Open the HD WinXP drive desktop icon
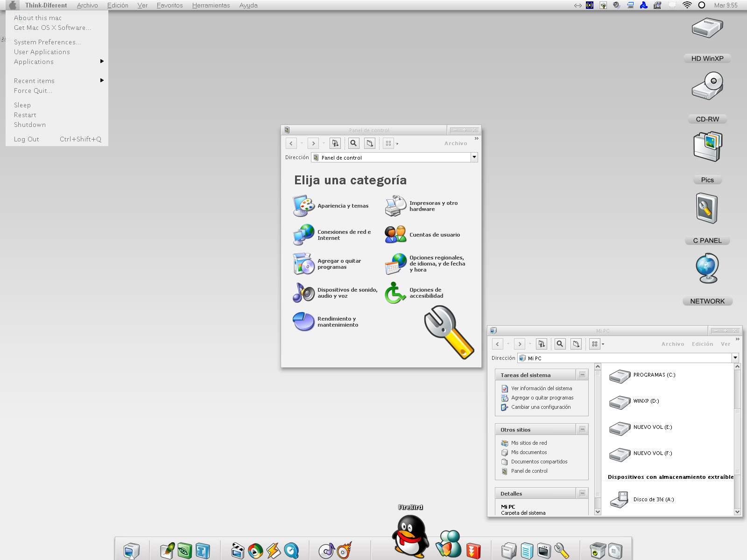Screen dimensions: 747x560 click(707, 28)
